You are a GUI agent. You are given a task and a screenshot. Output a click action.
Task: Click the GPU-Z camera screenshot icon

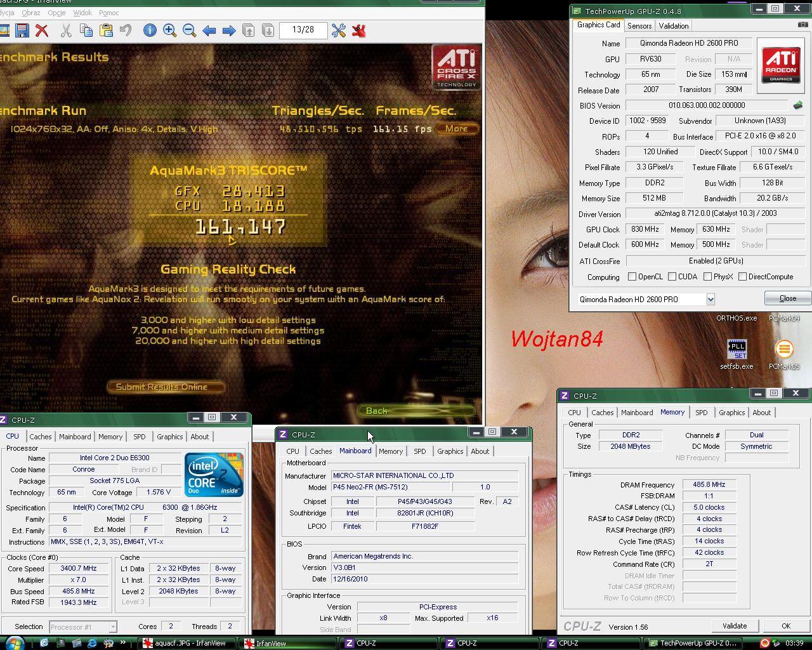[802, 25]
